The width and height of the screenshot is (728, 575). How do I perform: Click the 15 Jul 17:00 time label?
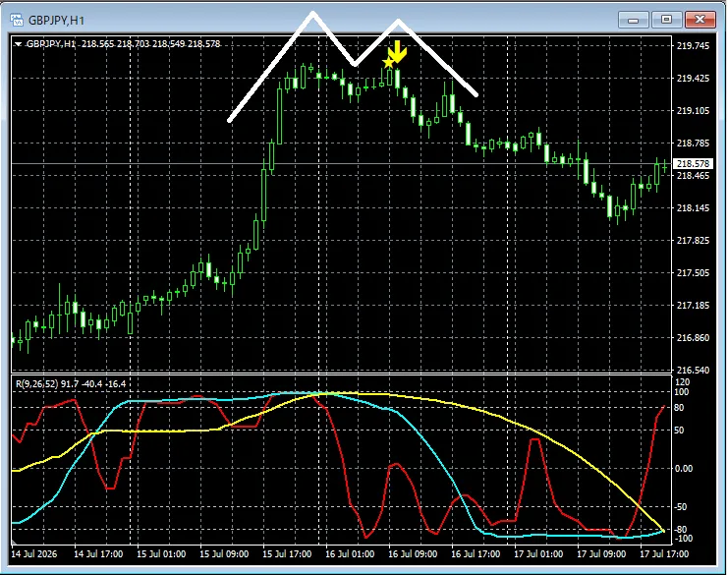tap(287, 554)
